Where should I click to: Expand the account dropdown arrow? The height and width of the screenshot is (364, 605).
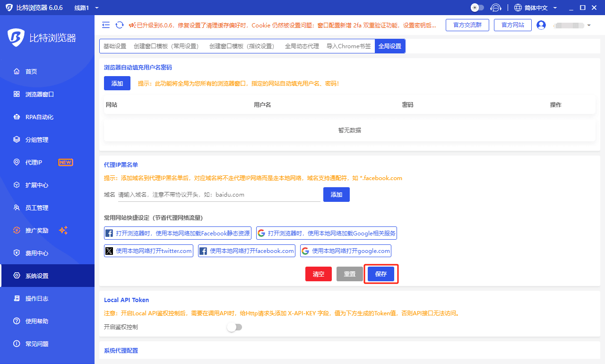(589, 25)
